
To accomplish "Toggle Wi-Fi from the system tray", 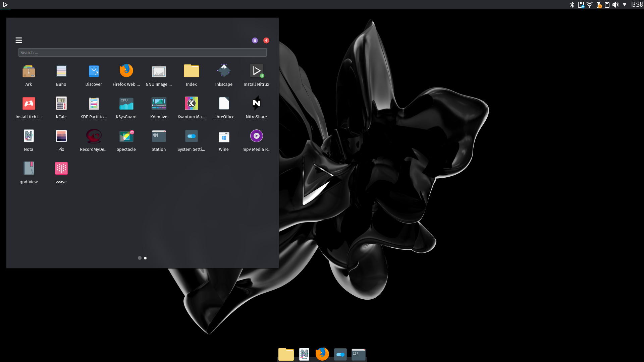I will (590, 5).
